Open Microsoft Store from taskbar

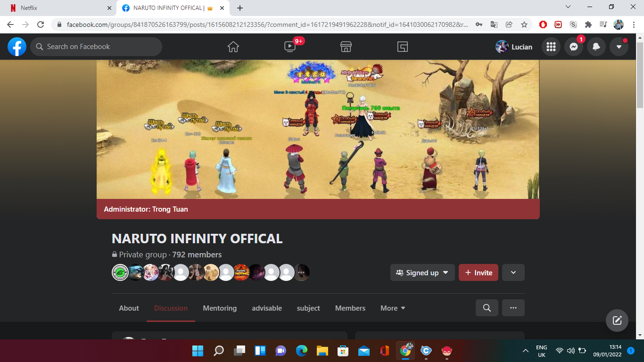coord(343,351)
